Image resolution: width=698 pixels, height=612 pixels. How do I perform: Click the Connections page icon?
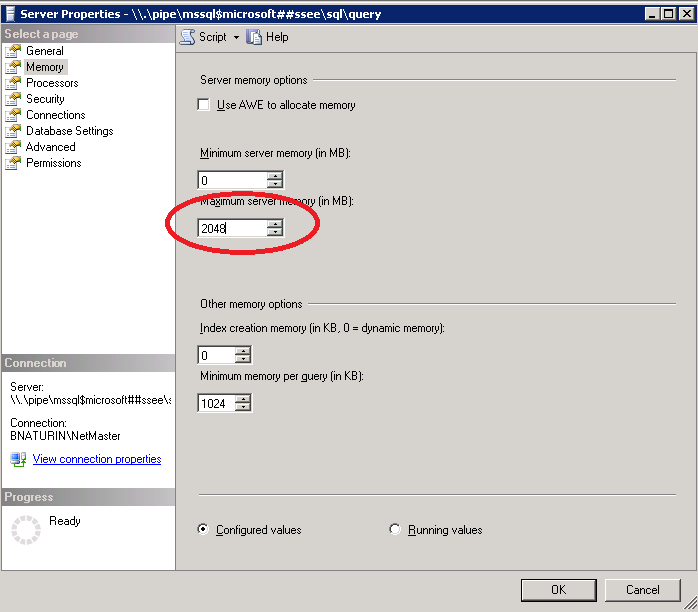13,115
